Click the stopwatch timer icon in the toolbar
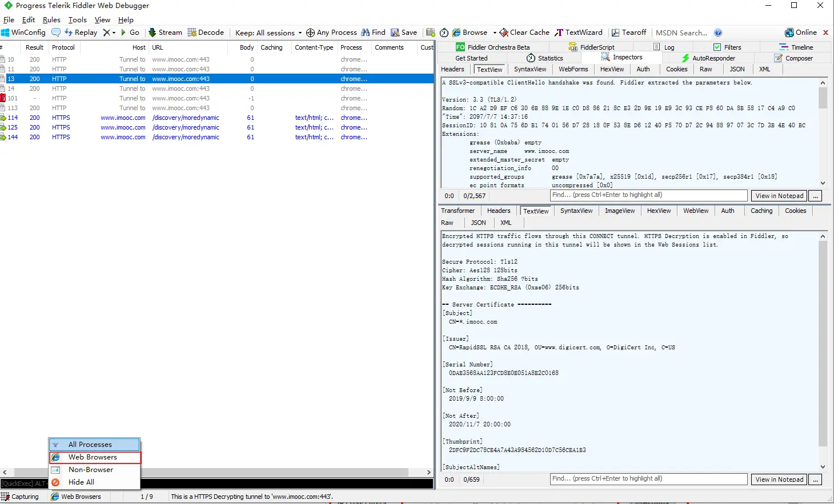834x504 pixels. tap(444, 33)
